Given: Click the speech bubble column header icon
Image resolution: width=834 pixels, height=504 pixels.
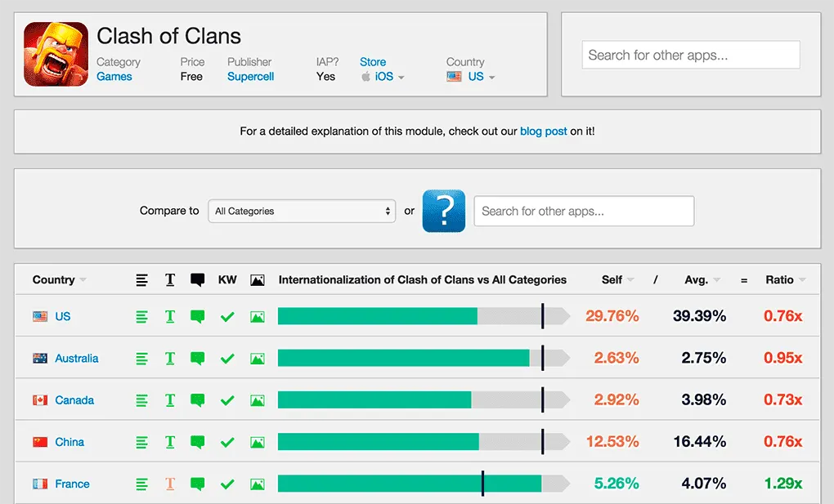Looking at the screenshot, I should pos(197,280).
